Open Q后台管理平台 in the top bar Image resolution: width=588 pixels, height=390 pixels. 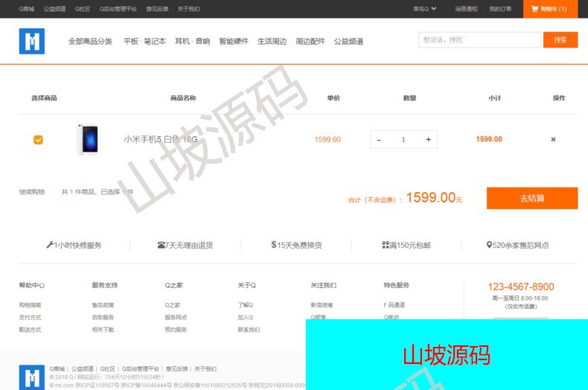118,9
